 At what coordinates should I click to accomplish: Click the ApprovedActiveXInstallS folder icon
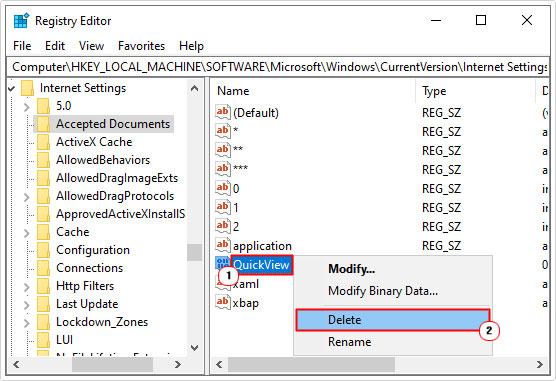pyautogui.click(x=44, y=214)
